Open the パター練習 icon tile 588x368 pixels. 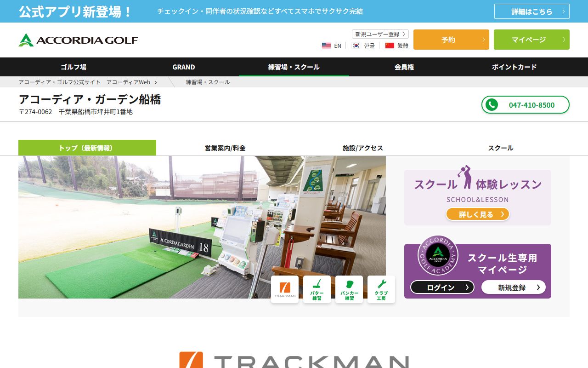tap(317, 289)
